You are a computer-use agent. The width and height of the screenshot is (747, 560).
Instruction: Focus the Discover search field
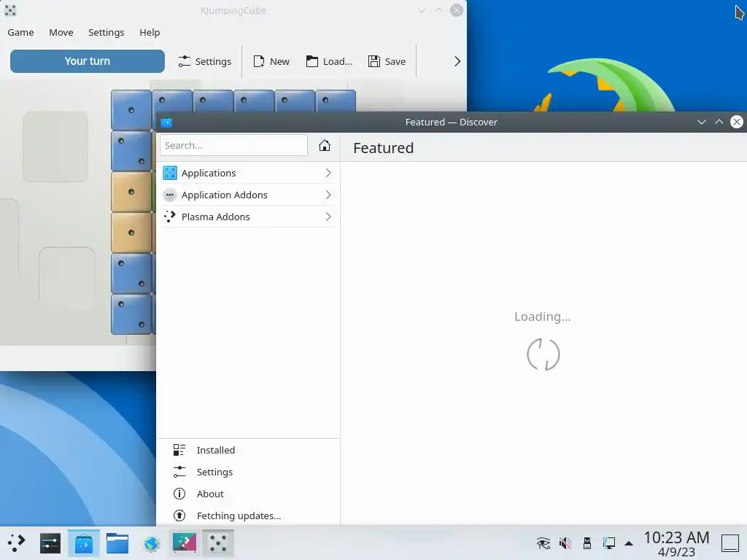[x=233, y=145]
